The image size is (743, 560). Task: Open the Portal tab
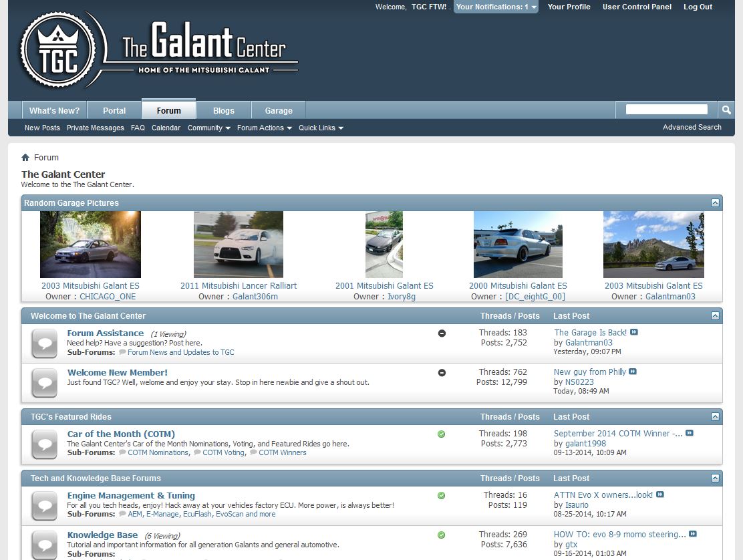coord(114,110)
